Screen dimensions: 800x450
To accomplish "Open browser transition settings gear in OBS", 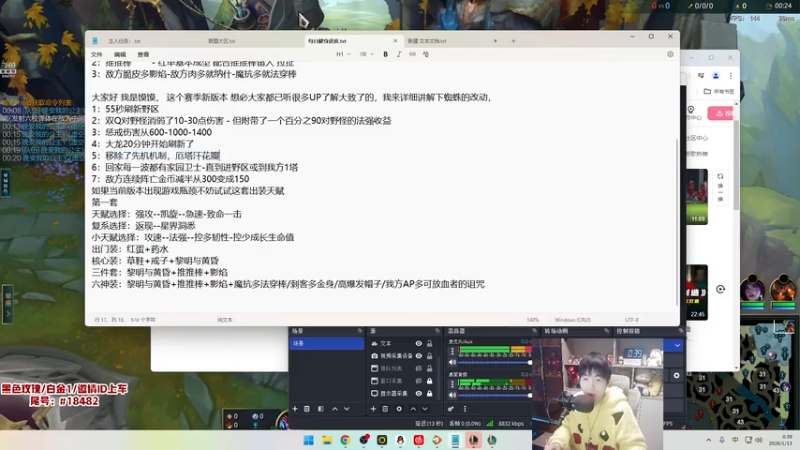I will tap(677, 376).
